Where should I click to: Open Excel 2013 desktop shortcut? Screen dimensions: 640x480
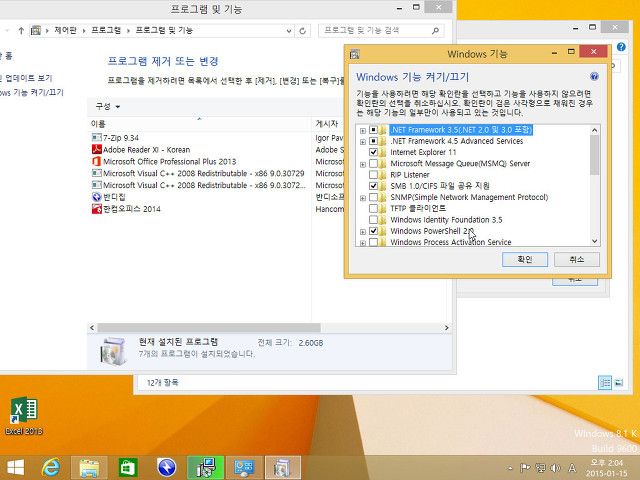(24, 415)
